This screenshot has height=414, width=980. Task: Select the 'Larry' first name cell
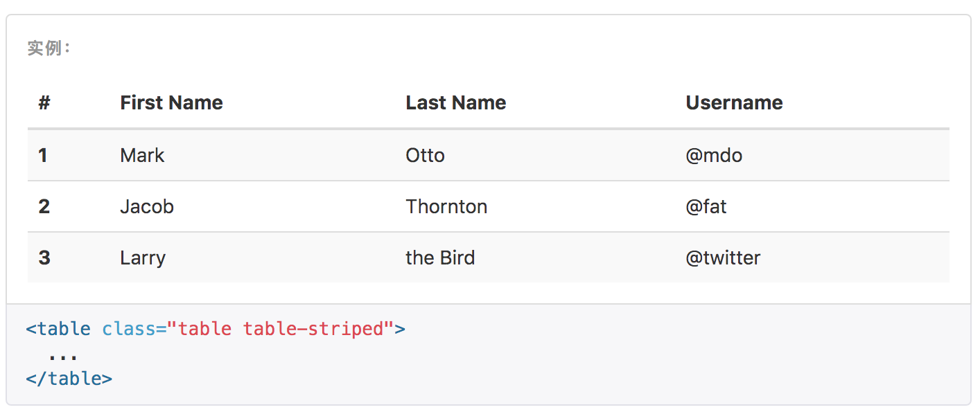click(143, 258)
